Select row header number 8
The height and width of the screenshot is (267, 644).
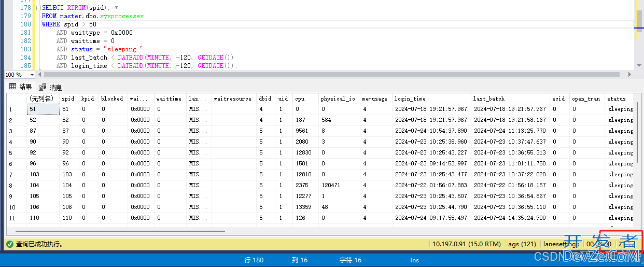(x=17, y=185)
